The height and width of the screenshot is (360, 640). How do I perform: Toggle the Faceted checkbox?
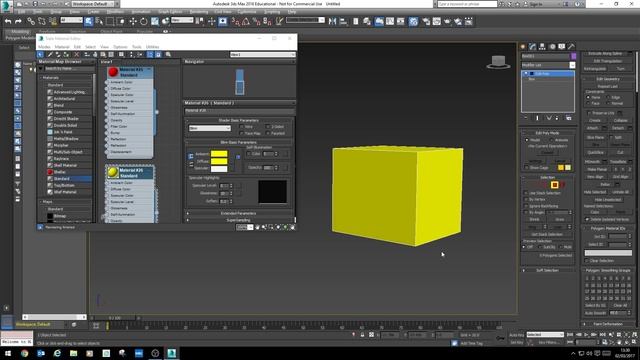click(268, 133)
